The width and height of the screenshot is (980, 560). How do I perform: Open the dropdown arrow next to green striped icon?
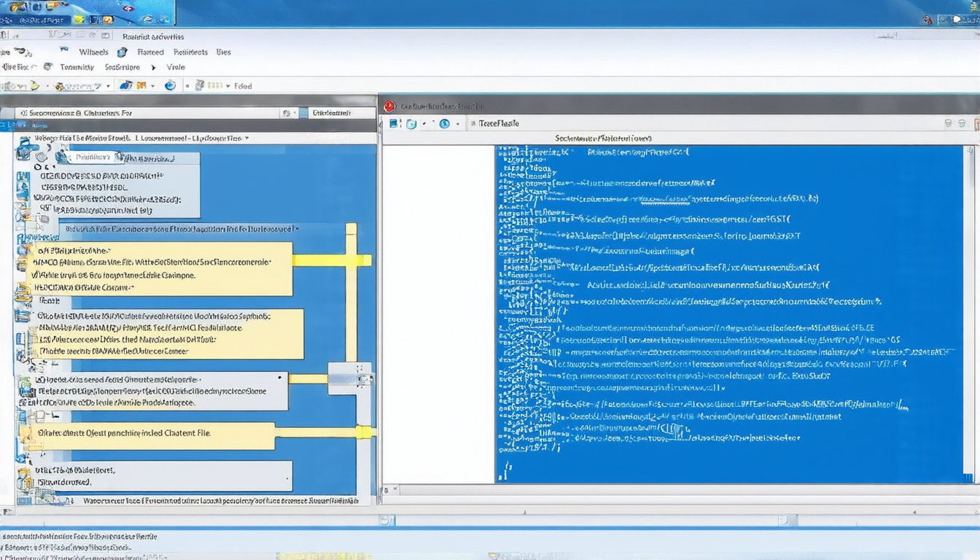[x=227, y=86]
